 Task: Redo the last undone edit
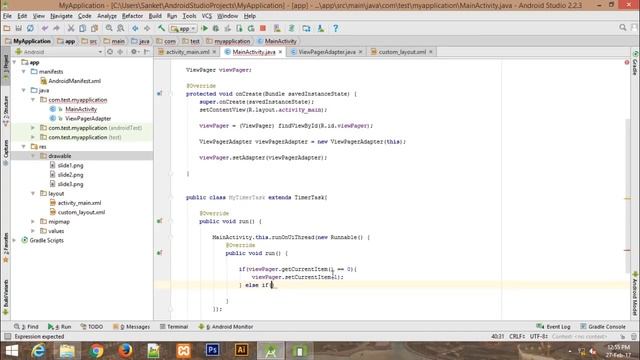pyautogui.click(x=56, y=28)
